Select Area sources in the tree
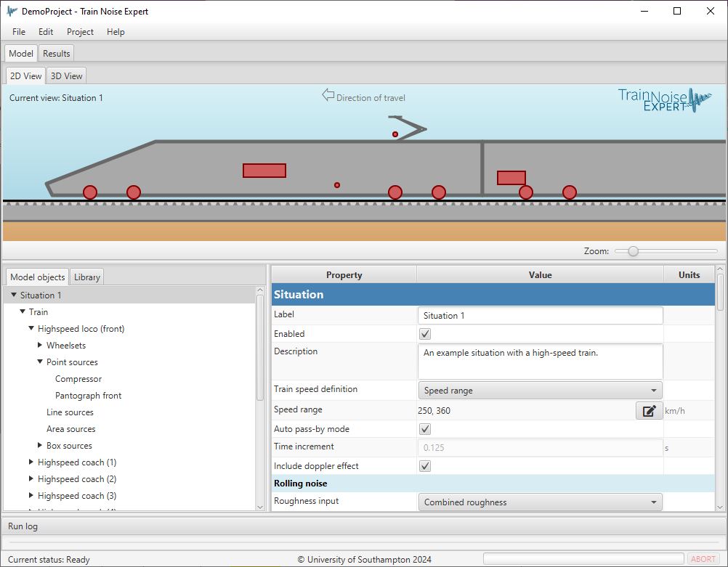728x567 pixels. [x=70, y=429]
